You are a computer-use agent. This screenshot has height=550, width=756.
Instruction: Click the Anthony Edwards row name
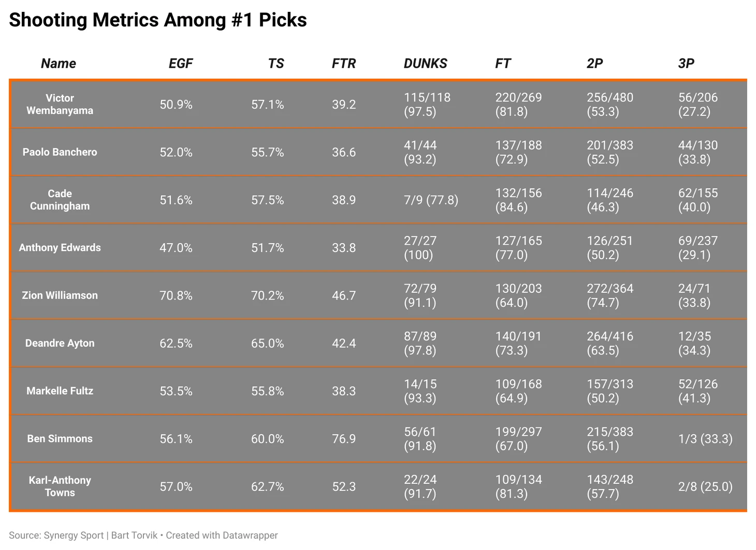coord(60,248)
